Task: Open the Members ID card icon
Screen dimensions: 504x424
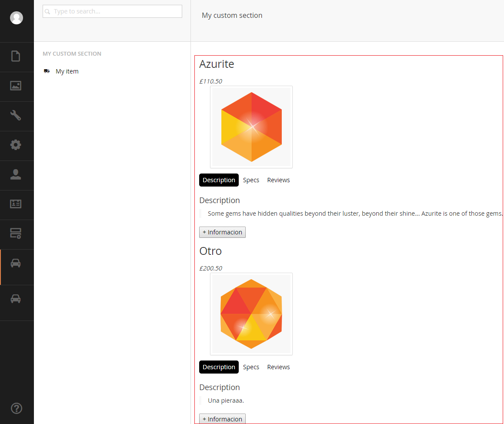Action: click(x=16, y=204)
